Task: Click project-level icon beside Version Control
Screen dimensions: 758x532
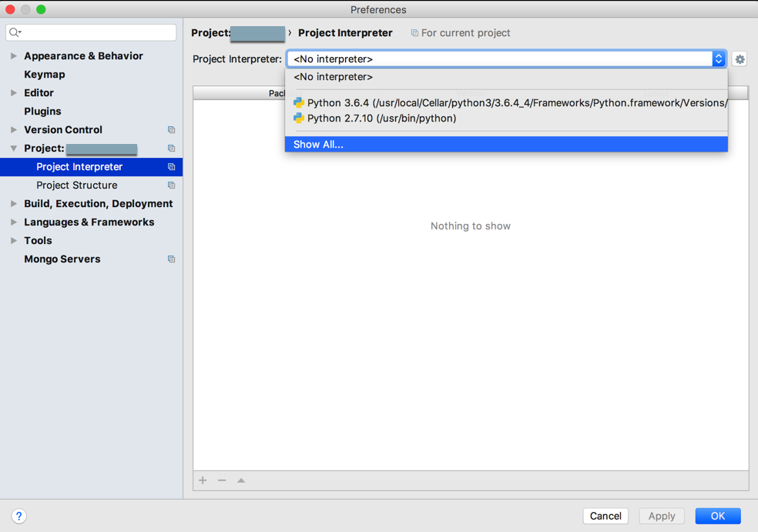Action: (171, 129)
